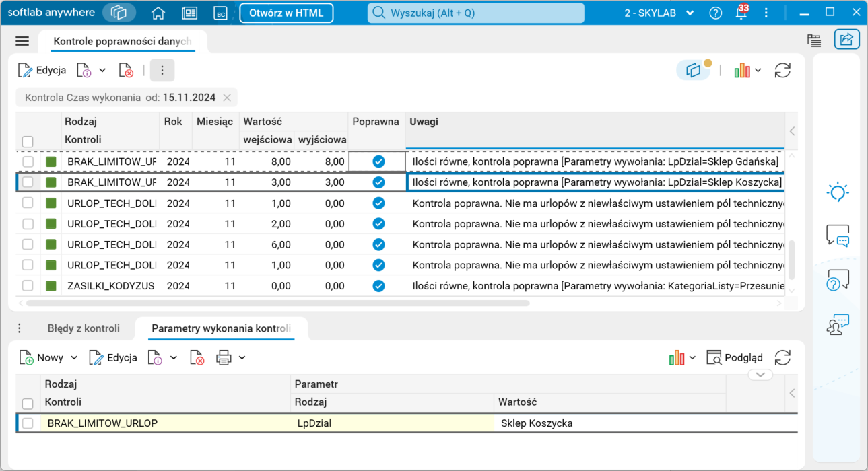The image size is (868, 471).
Task: Click the print icon in lower toolbar
Action: coord(224,358)
